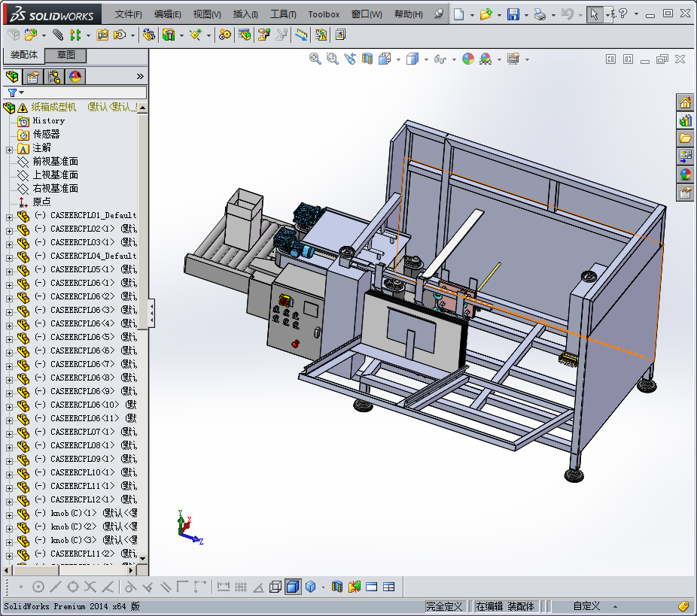Screen dimensions: 697x616
Task: Toggle the Section View icon in heads-up toolbar
Action: point(367,59)
